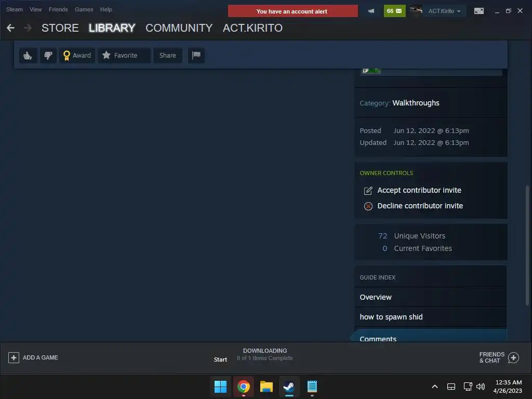Show hidden tray icons chevron

click(x=435, y=387)
